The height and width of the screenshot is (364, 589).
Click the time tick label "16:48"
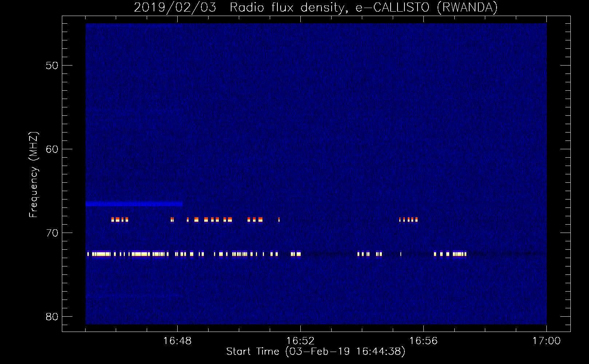177,341
